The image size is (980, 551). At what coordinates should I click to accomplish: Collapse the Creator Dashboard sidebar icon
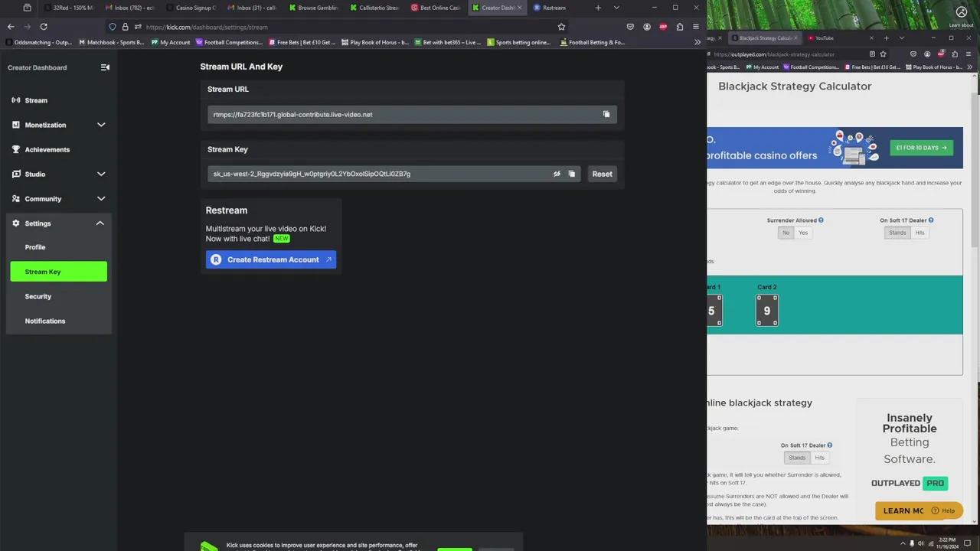(x=105, y=67)
